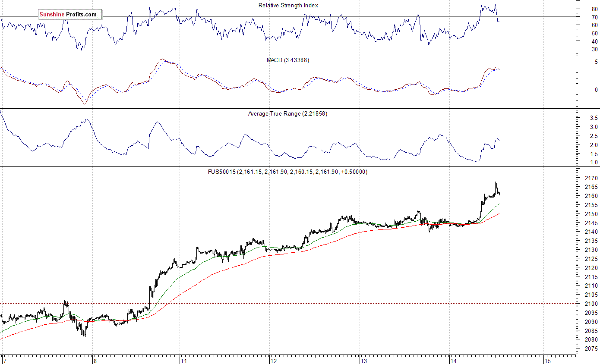Click the 2170 price axis label
Screen dimensions: 600x364
coord(591,178)
